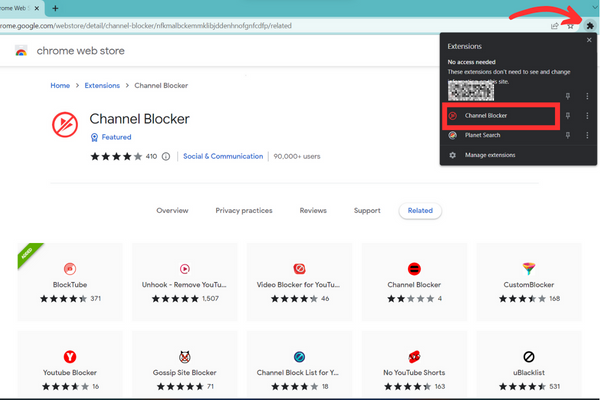Click the 531 rating count on uBlacklist

click(x=555, y=387)
